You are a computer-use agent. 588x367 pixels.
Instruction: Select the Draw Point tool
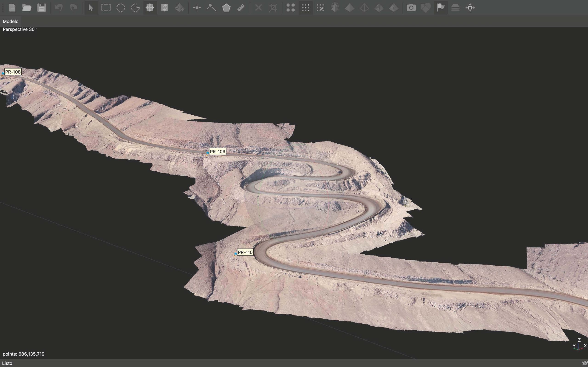coord(197,8)
